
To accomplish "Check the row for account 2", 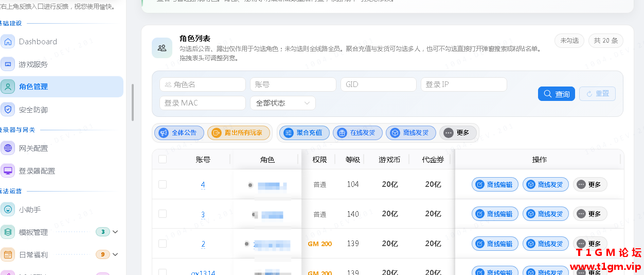I will [x=163, y=244].
